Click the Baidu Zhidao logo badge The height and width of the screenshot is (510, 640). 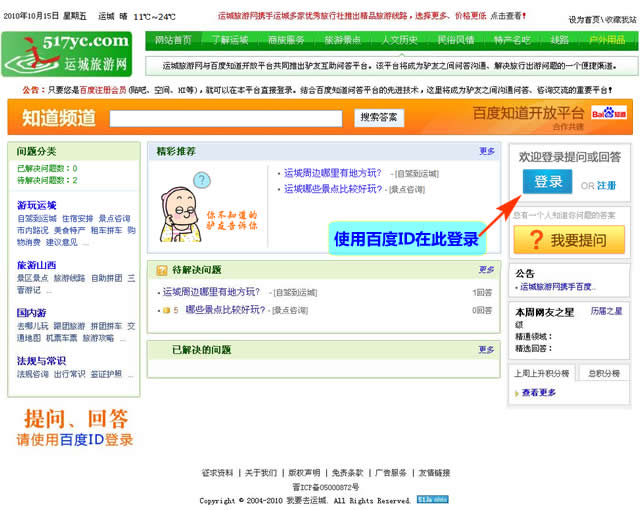pyautogui.click(x=609, y=113)
